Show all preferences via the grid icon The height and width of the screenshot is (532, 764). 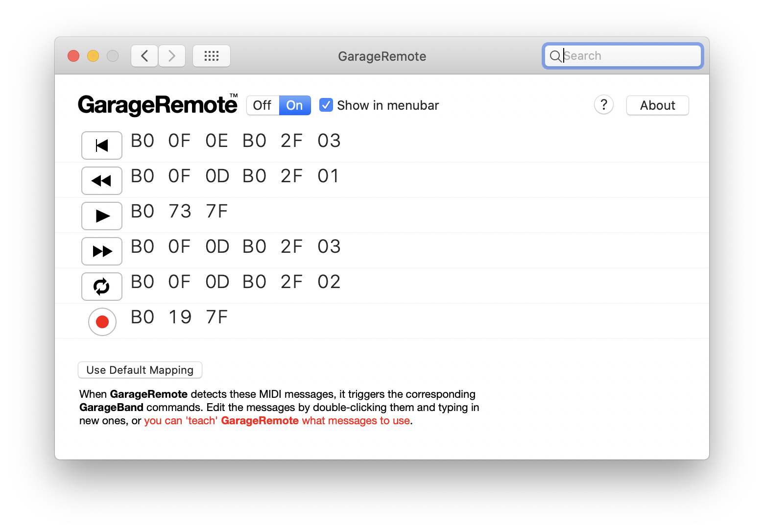(x=212, y=56)
